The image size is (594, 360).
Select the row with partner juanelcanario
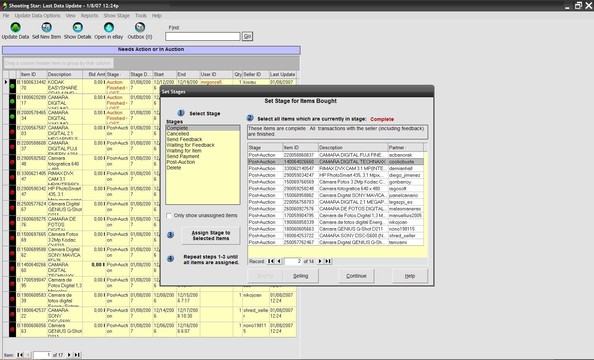pos(336,195)
